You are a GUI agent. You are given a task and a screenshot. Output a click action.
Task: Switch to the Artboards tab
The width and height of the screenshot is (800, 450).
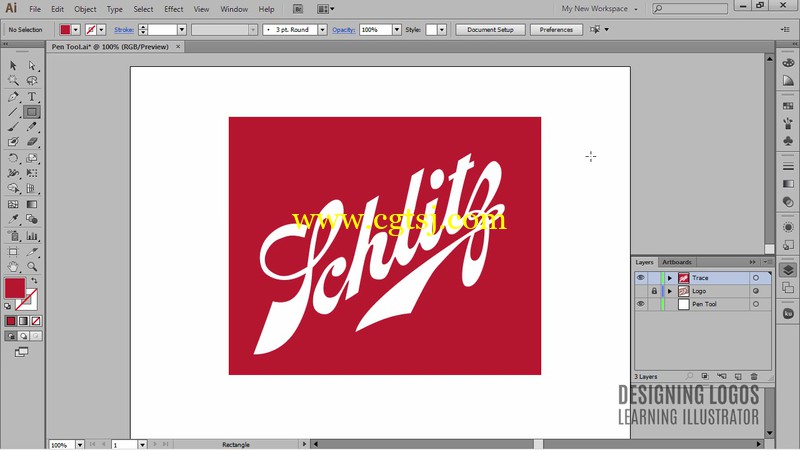(677, 262)
